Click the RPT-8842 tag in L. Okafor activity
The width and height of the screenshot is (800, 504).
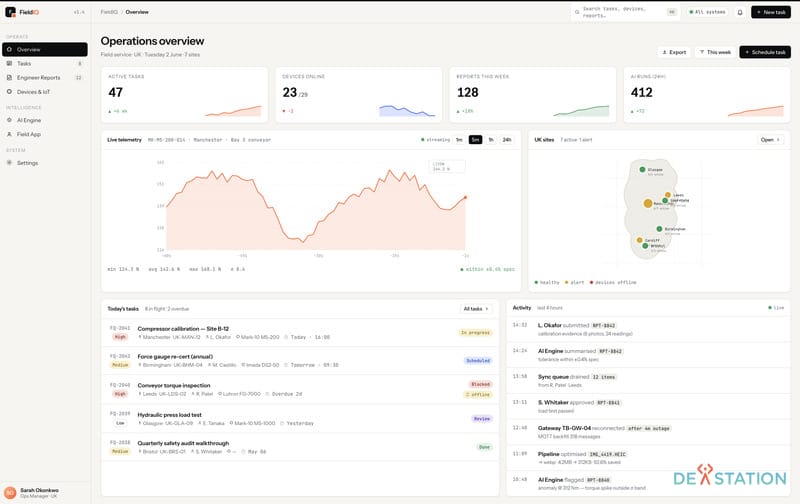tap(604, 325)
